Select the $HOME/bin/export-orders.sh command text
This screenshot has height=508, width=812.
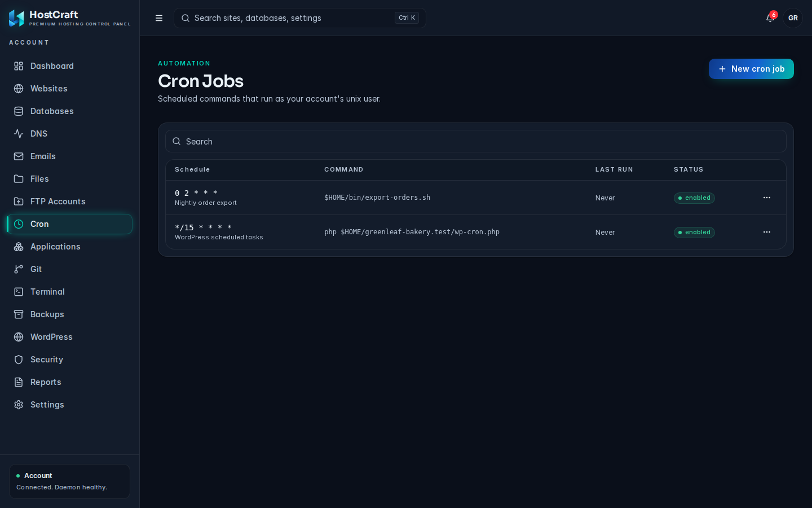377,198
